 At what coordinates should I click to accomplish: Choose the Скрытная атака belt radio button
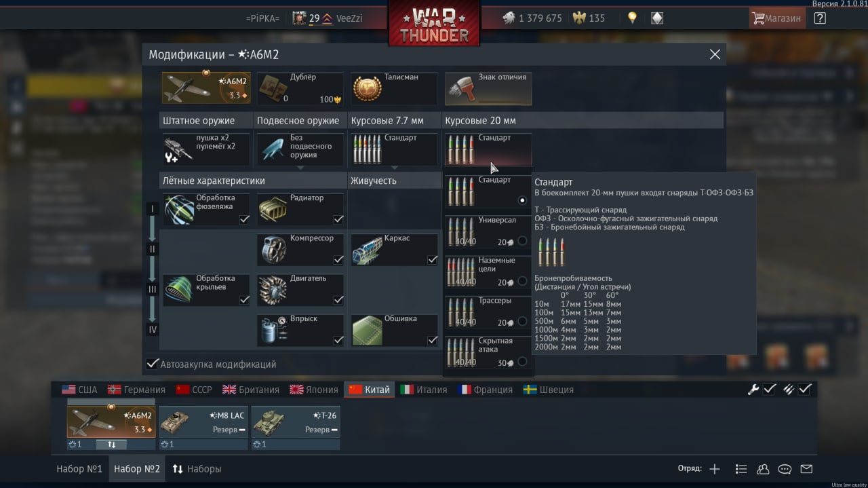click(522, 362)
